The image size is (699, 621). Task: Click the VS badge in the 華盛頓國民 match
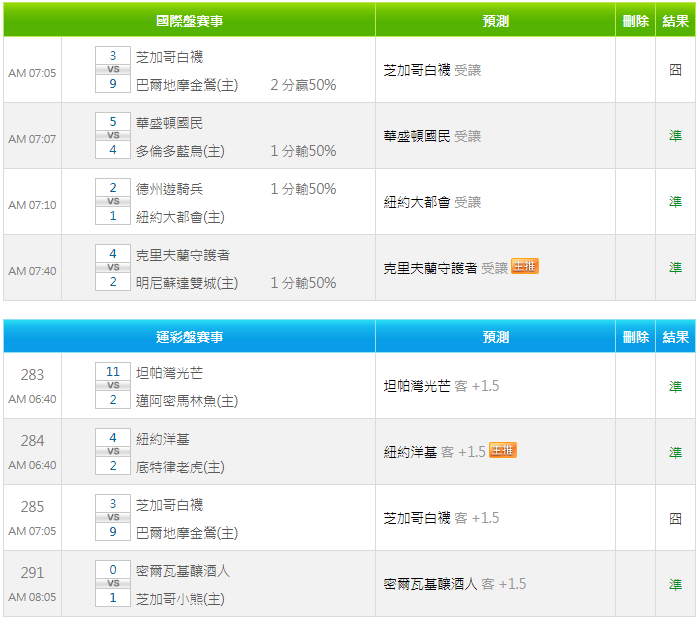pos(113,135)
